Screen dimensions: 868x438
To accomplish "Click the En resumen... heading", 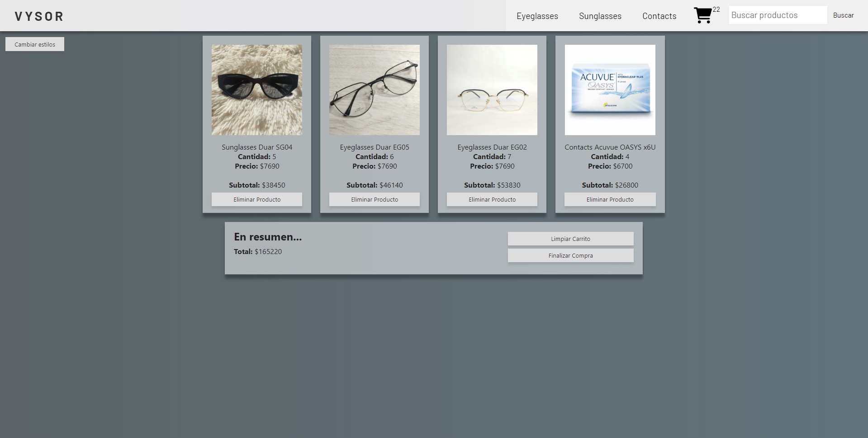I will click(268, 237).
